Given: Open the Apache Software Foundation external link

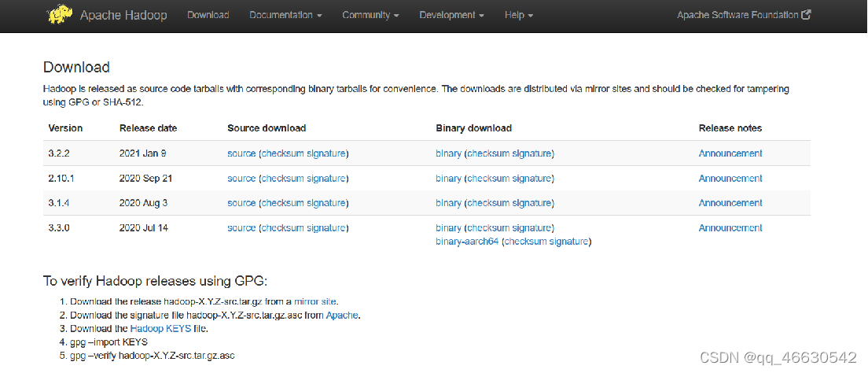Looking at the screenshot, I should 744,16.
